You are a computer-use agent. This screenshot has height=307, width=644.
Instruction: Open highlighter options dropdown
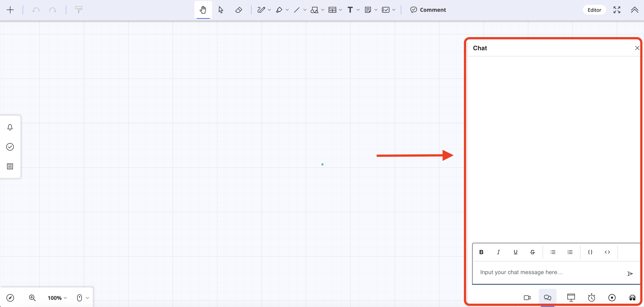coord(287,10)
